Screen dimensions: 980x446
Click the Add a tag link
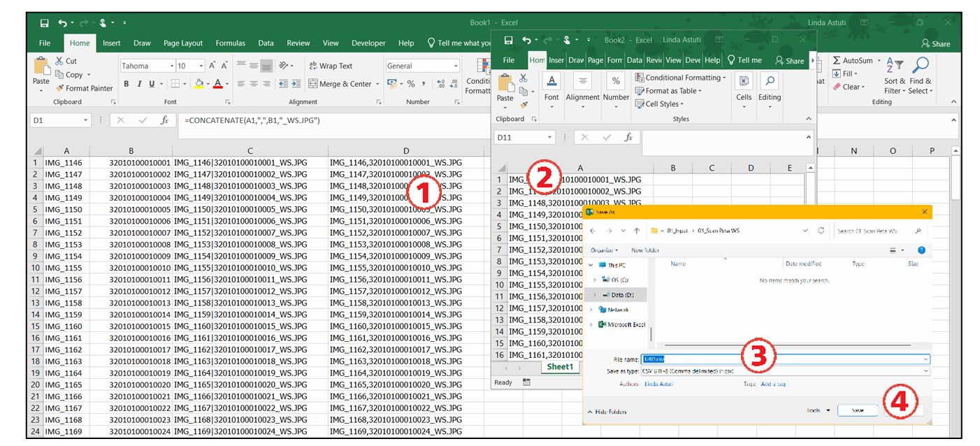772,384
